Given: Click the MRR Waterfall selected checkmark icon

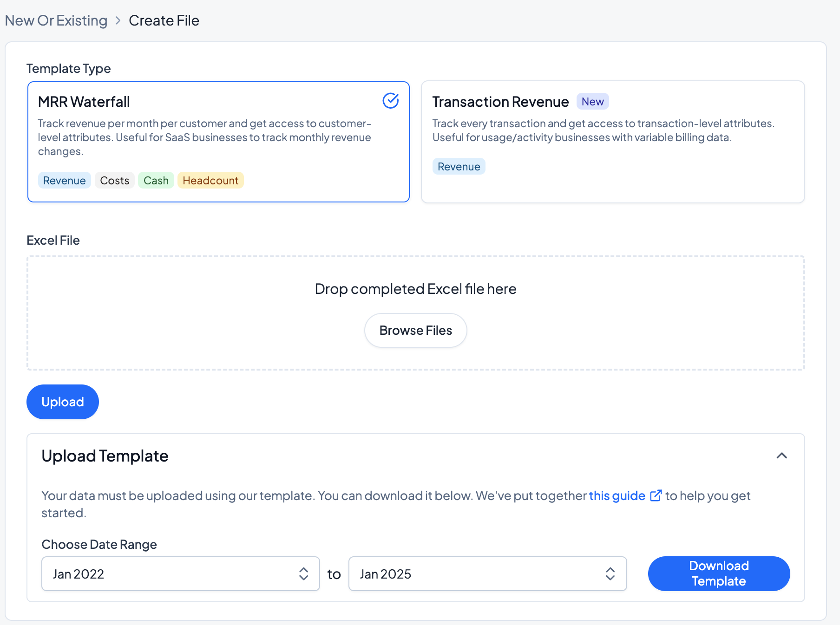Looking at the screenshot, I should point(390,101).
